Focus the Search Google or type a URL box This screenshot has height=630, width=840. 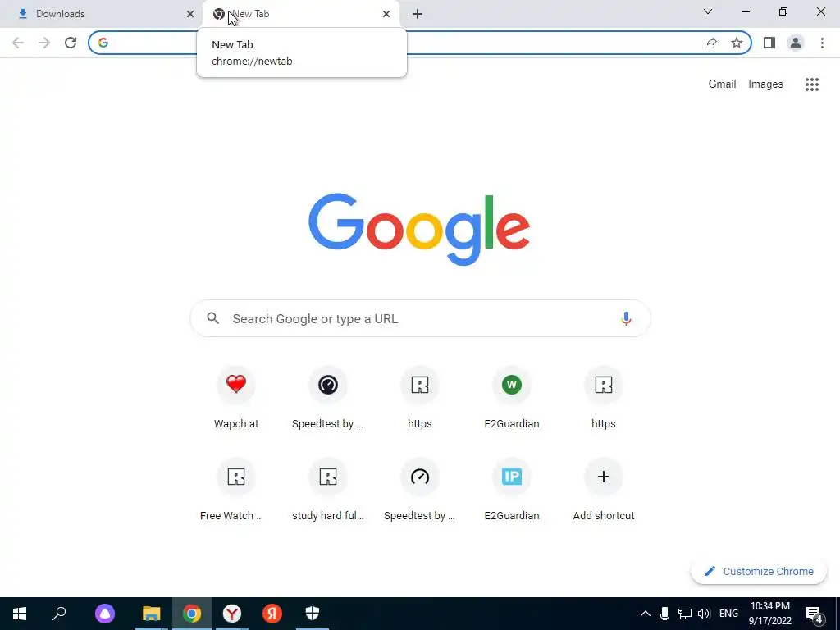pyautogui.click(x=421, y=319)
